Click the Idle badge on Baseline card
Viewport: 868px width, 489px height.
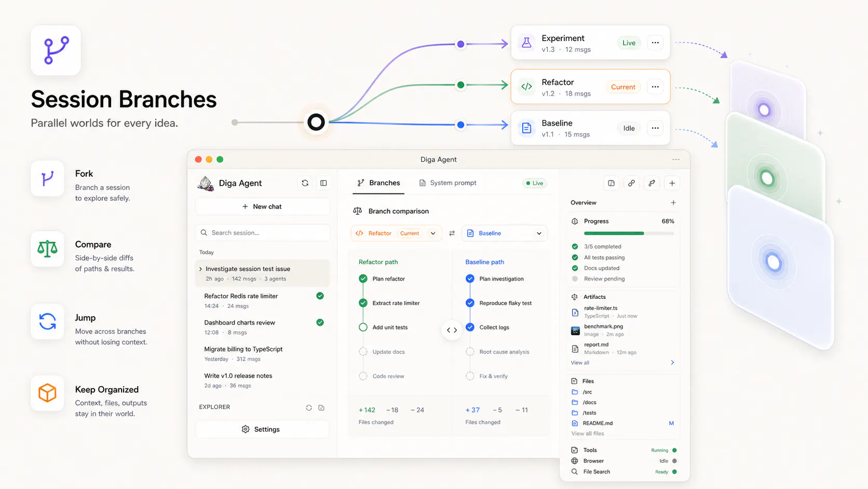[629, 128]
